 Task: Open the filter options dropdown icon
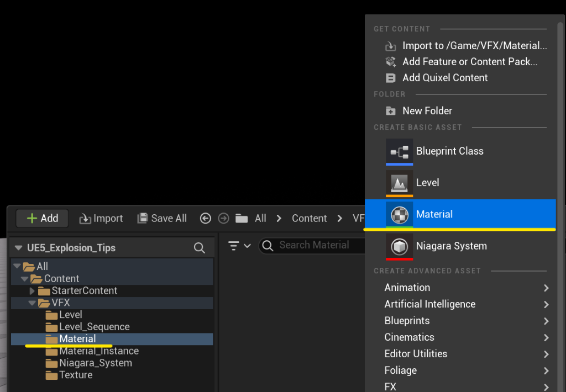pyautogui.click(x=239, y=246)
